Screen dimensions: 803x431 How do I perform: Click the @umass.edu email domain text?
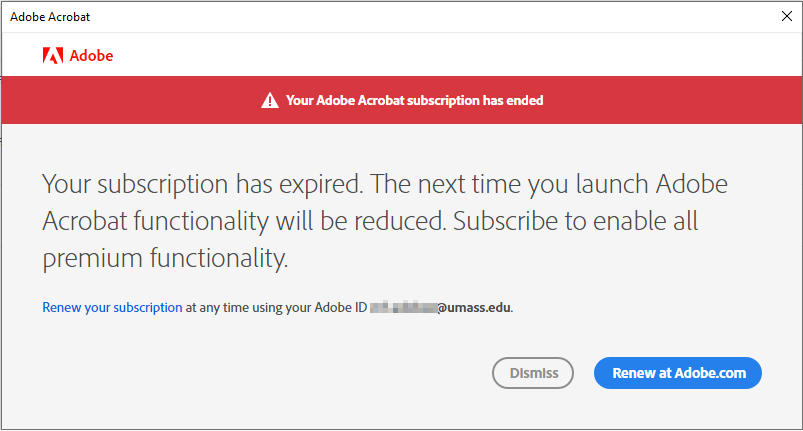pos(474,308)
